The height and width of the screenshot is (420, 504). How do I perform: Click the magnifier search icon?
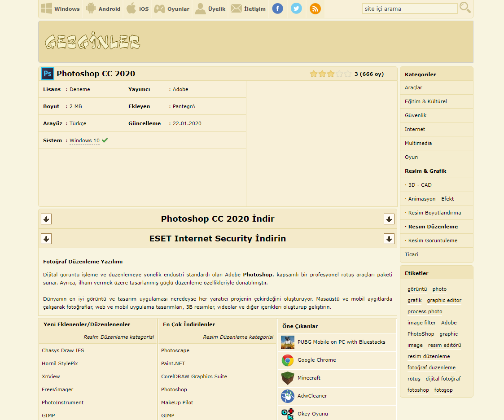(x=465, y=7)
